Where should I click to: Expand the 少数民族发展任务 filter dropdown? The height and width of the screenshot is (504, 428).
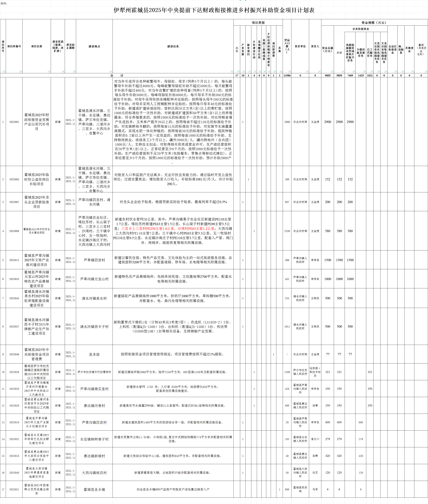(365, 72)
